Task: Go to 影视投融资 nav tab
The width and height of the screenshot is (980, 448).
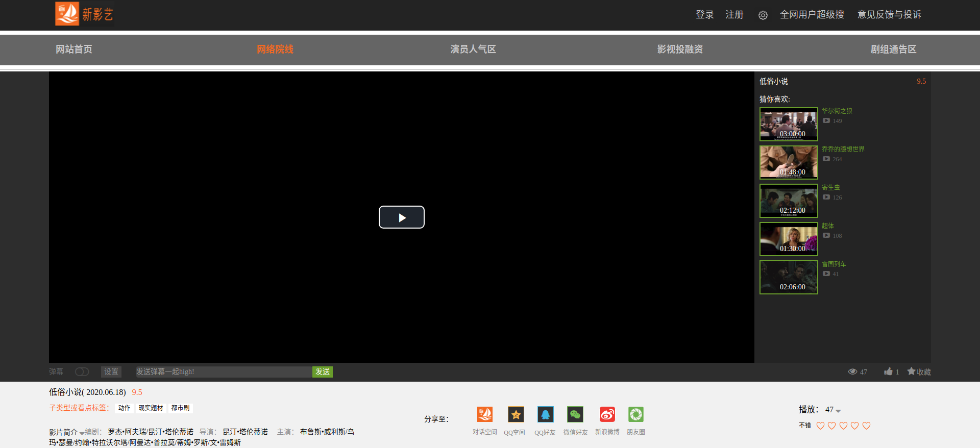Action: pos(679,49)
